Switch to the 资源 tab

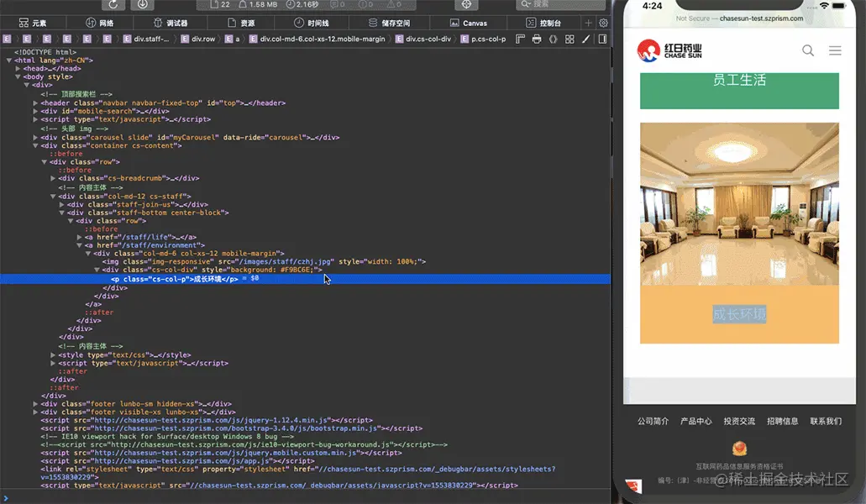pos(241,23)
